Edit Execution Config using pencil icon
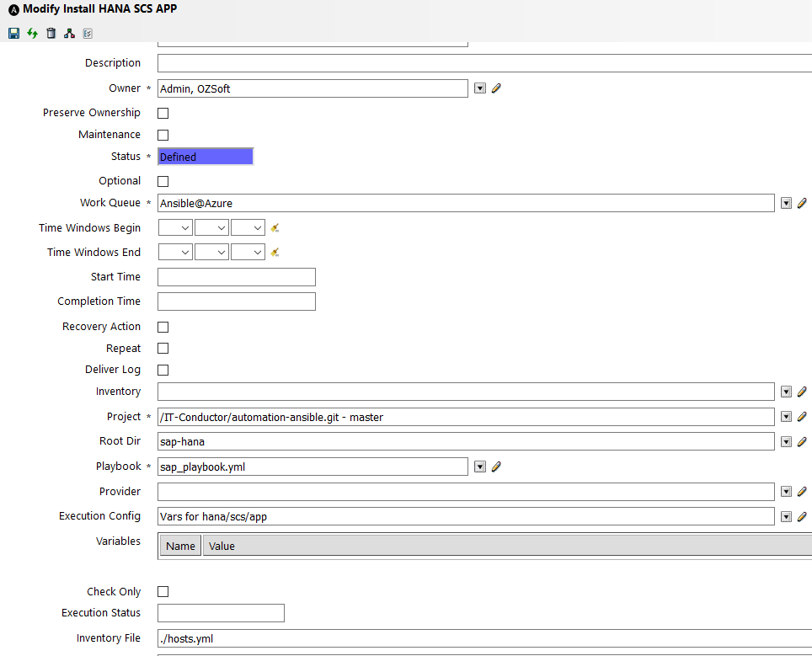 (802, 517)
